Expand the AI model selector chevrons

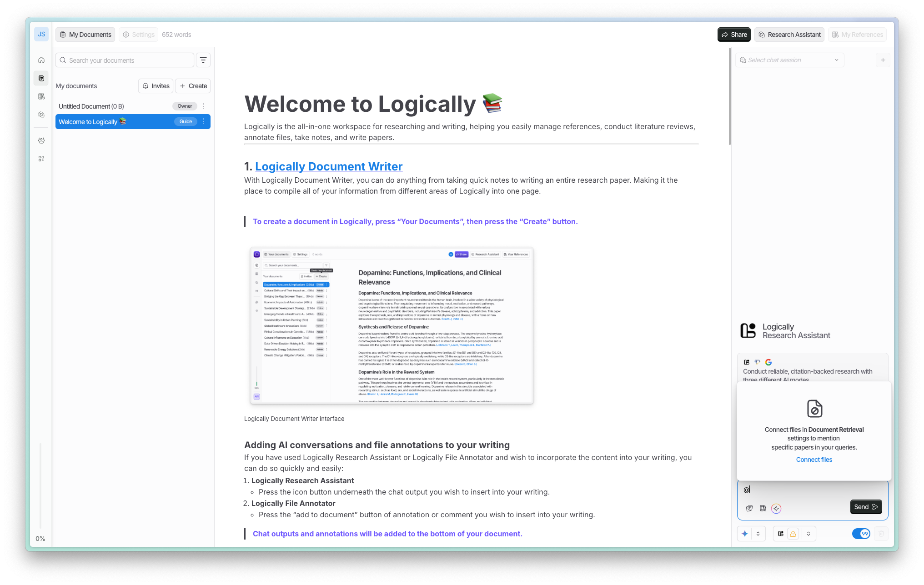coord(758,534)
